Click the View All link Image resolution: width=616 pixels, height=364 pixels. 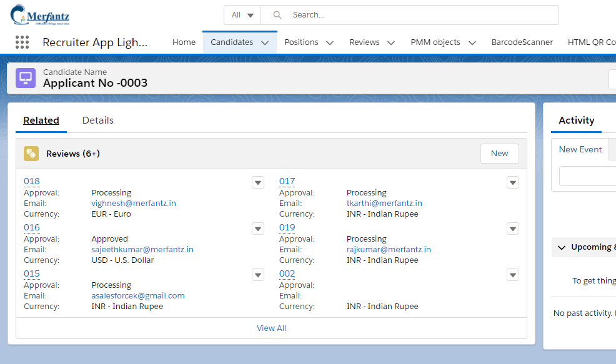click(x=271, y=328)
